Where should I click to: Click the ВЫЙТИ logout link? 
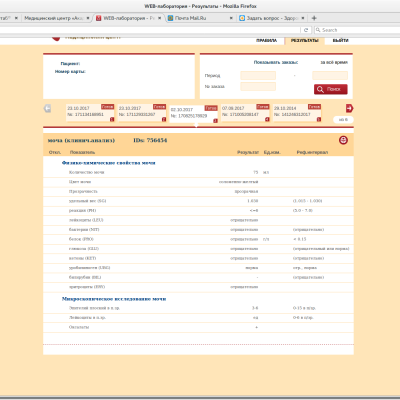pyautogui.click(x=341, y=40)
